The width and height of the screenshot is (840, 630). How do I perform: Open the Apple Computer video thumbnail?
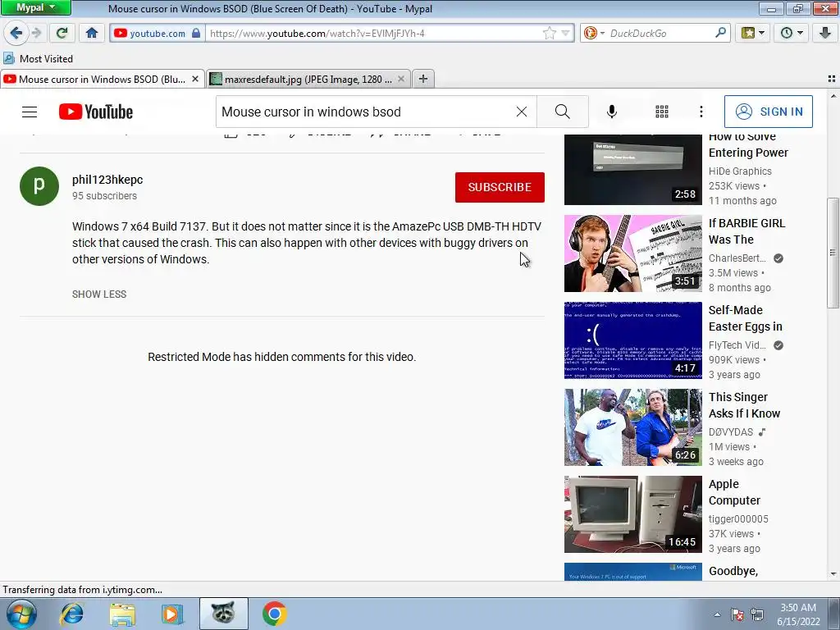632,514
